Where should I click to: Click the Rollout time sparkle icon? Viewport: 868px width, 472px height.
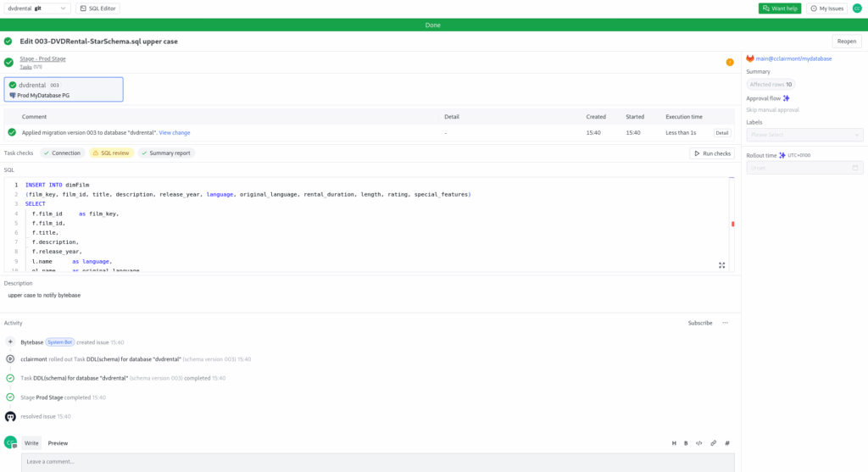tap(782, 155)
